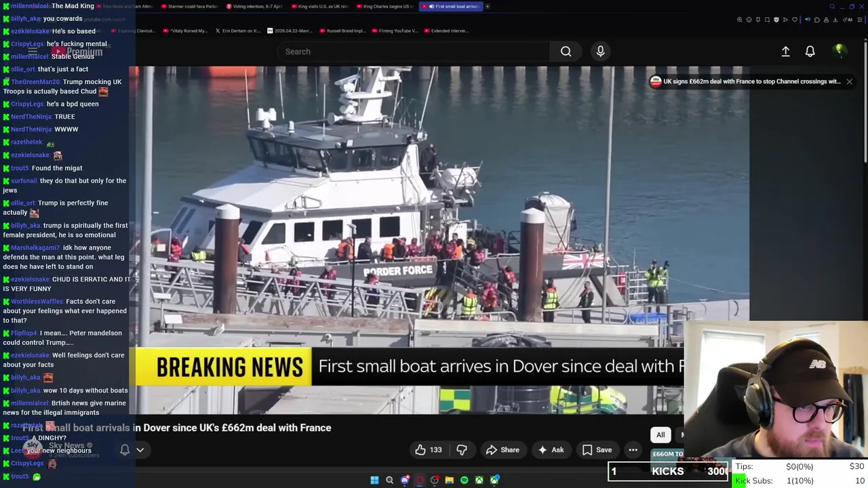Click chat username WorthlessWaffles

point(37,302)
